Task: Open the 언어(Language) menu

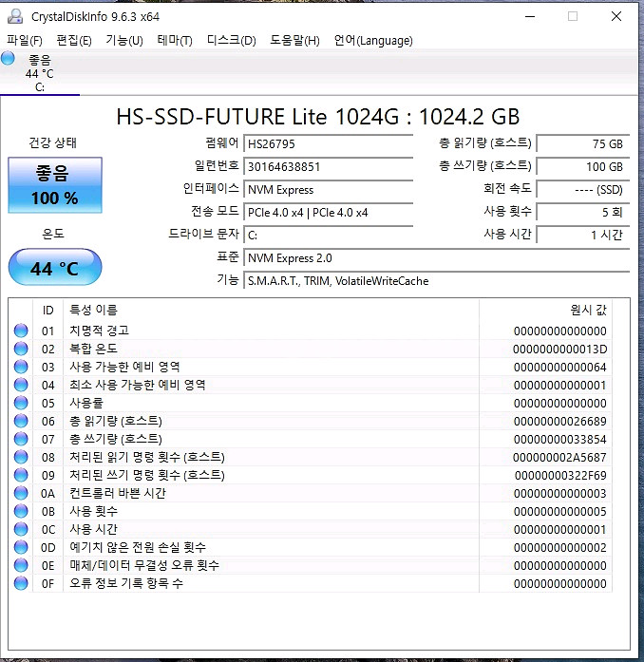Action: click(x=373, y=41)
